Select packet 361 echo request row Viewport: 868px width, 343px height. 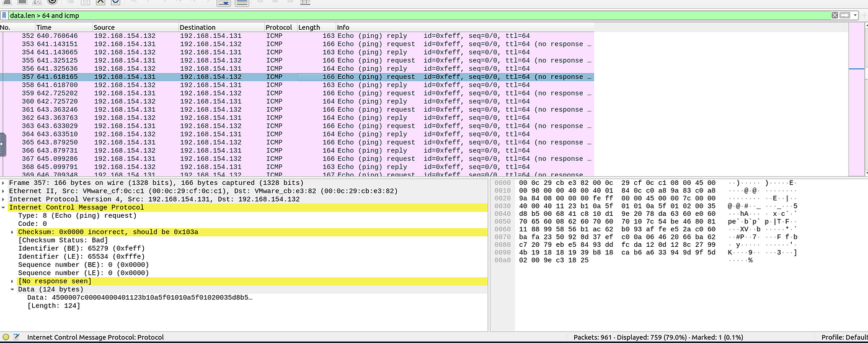pos(297,110)
